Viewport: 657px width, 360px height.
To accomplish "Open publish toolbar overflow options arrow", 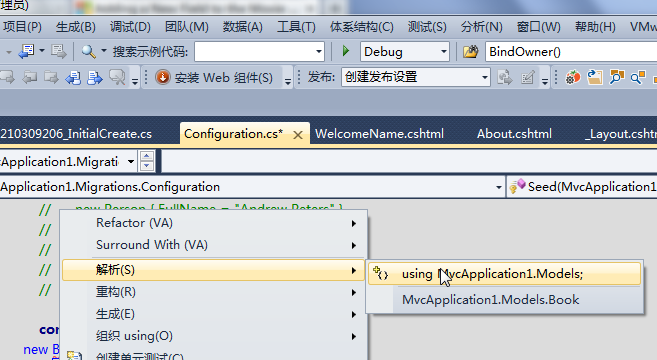I will pyautogui.click(x=545, y=81).
